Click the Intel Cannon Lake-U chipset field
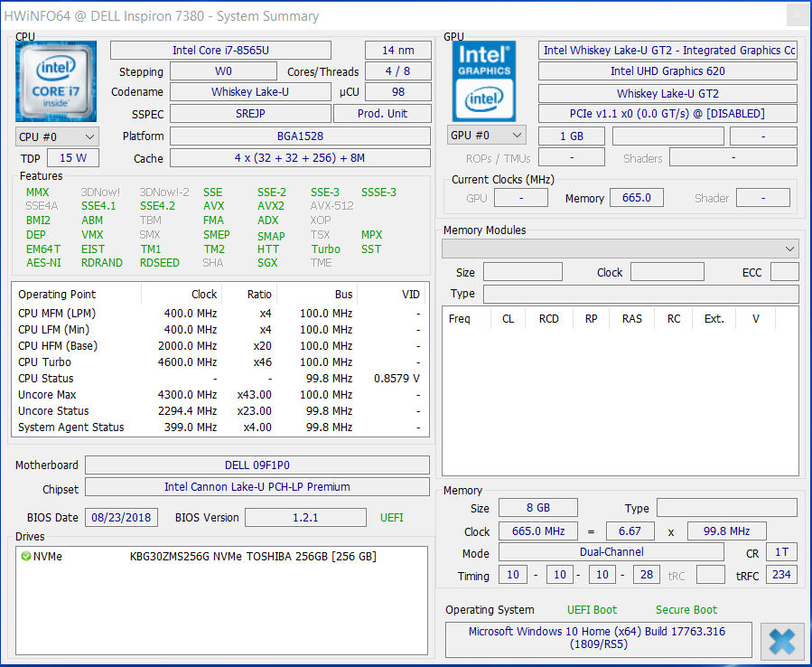This screenshot has width=812, height=667. click(257, 487)
